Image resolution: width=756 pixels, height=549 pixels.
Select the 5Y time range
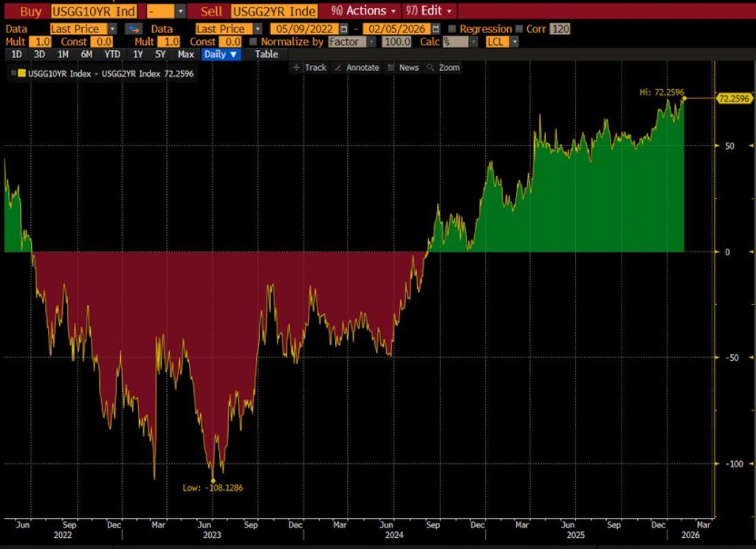coord(160,55)
